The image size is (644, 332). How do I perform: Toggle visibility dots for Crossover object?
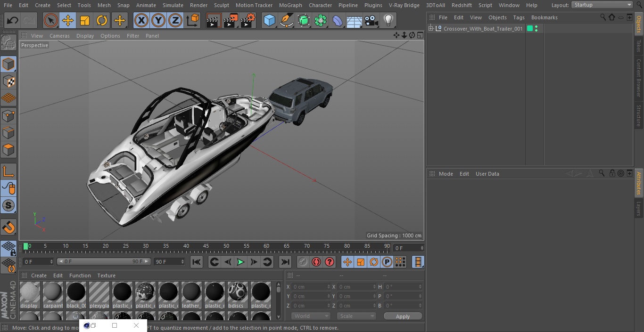click(536, 29)
